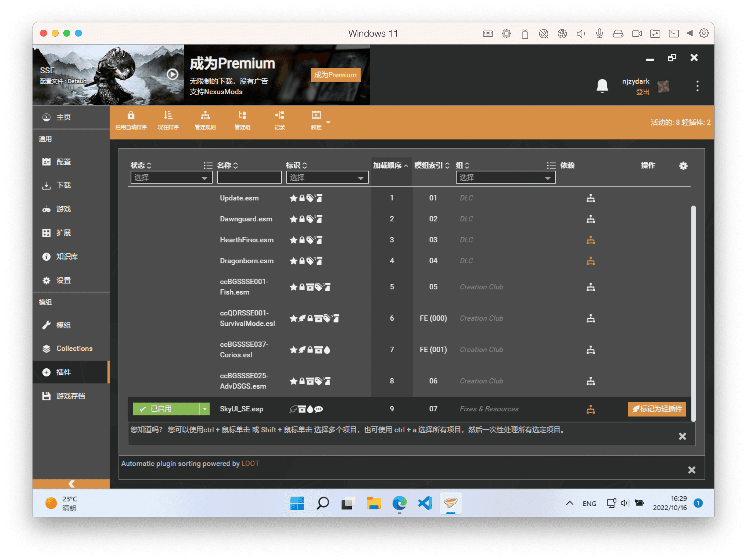Sort by the 模组索引 mod index header

tap(432, 165)
